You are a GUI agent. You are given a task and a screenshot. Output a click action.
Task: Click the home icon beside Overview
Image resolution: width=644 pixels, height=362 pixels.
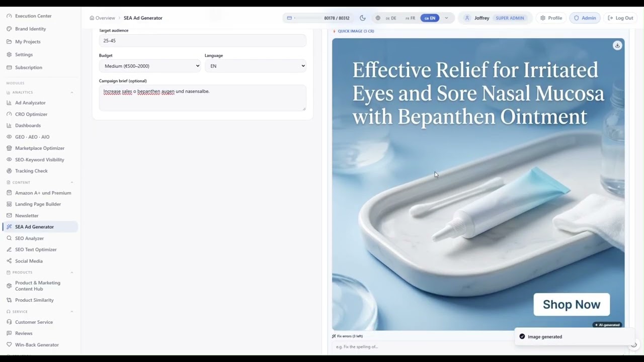tap(92, 18)
